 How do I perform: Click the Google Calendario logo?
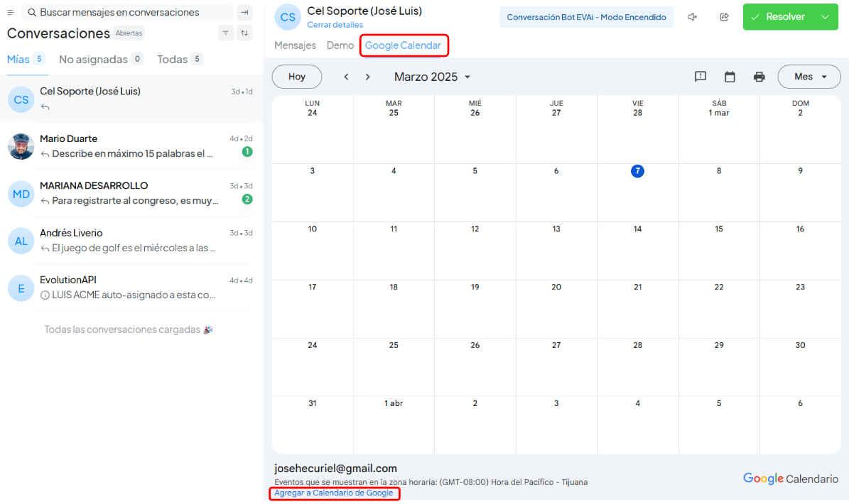point(791,478)
